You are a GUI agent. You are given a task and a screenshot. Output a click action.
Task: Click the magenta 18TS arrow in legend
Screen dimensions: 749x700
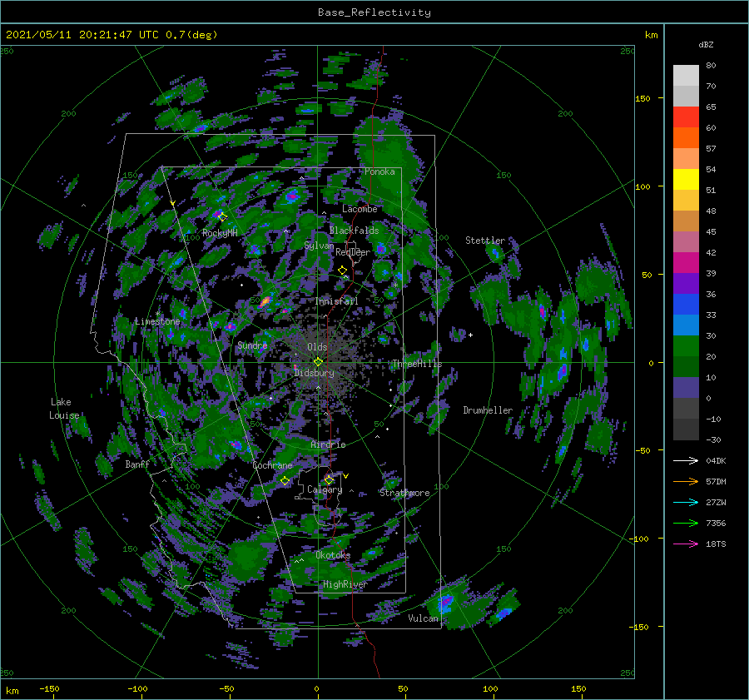[x=686, y=544]
